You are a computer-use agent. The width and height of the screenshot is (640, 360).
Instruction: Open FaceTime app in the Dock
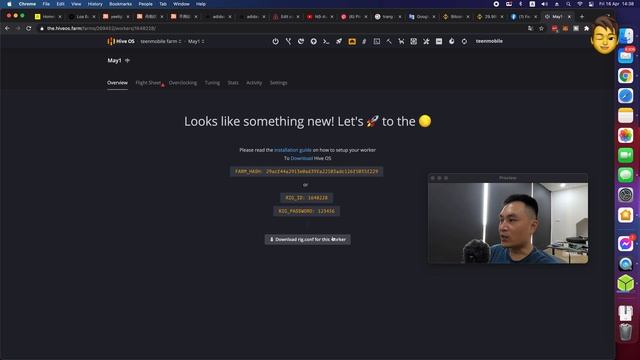tap(625, 156)
